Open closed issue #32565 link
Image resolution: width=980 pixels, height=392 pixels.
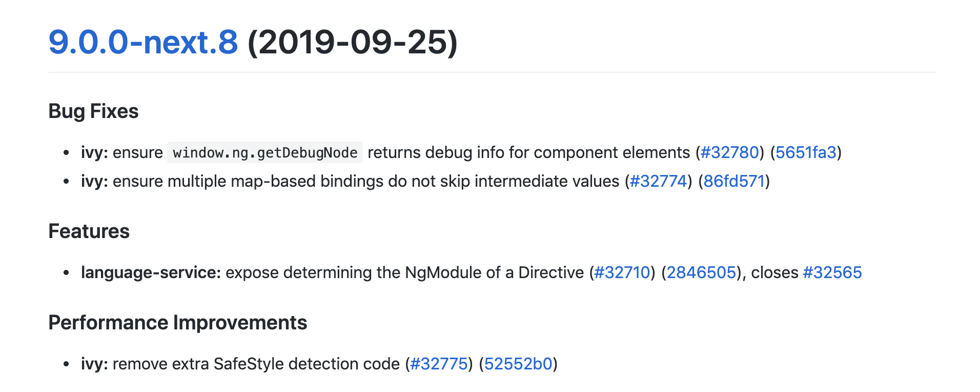coord(832,272)
